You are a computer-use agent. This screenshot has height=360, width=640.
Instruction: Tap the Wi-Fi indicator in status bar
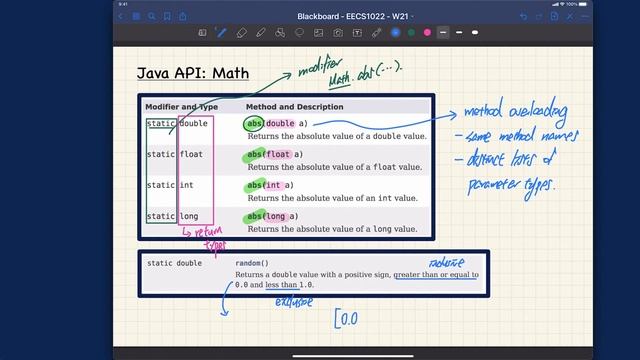pyautogui.click(x=562, y=4)
